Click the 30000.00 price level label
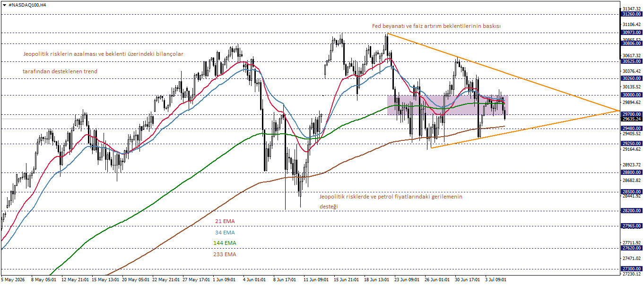Image resolution: width=644 pixels, height=285 pixels. click(x=632, y=95)
